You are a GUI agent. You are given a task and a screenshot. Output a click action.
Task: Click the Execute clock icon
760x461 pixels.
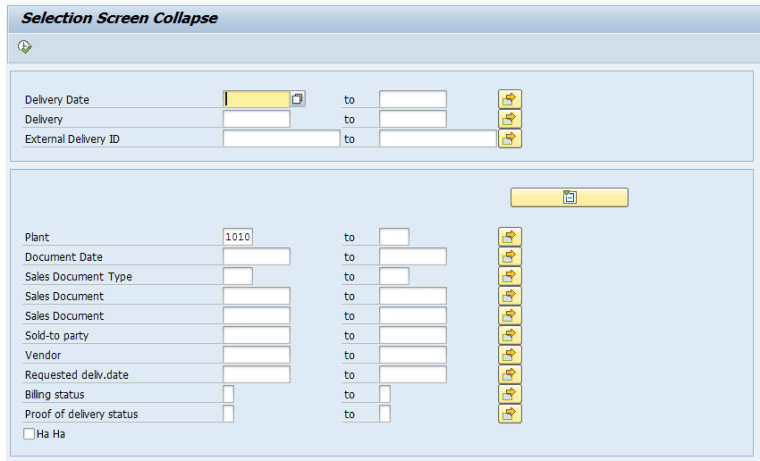(25, 47)
